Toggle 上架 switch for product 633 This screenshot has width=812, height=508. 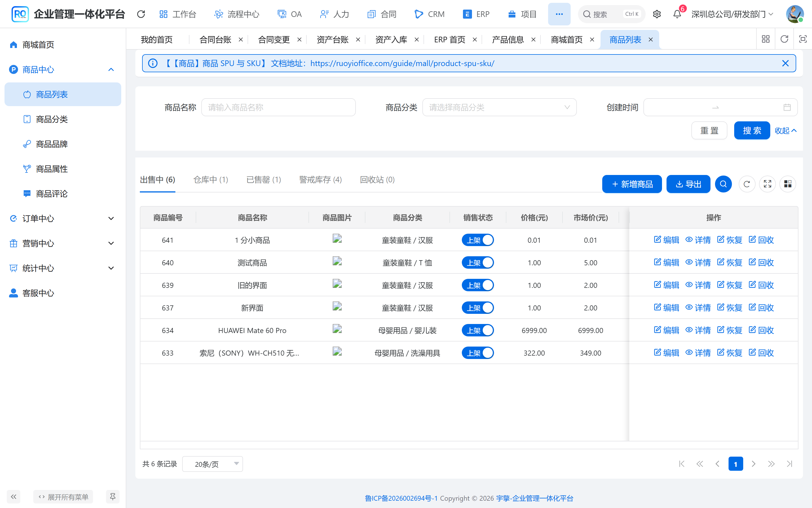tap(478, 353)
